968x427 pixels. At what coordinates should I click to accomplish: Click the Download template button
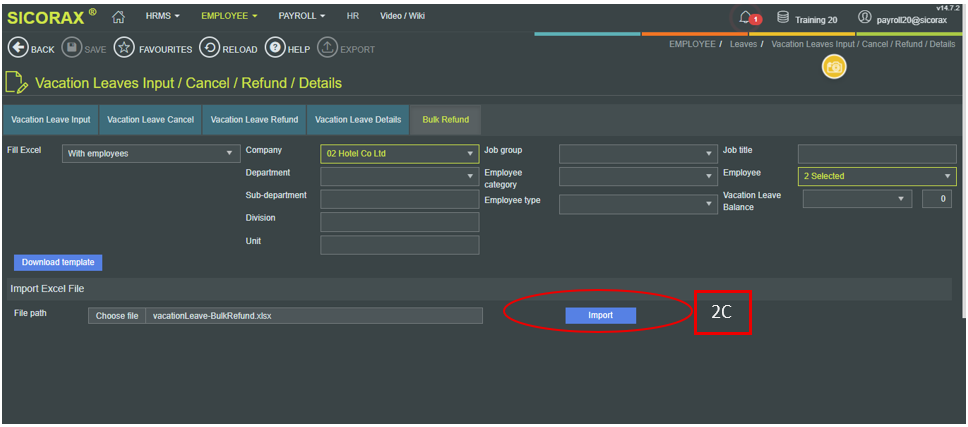click(58, 262)
